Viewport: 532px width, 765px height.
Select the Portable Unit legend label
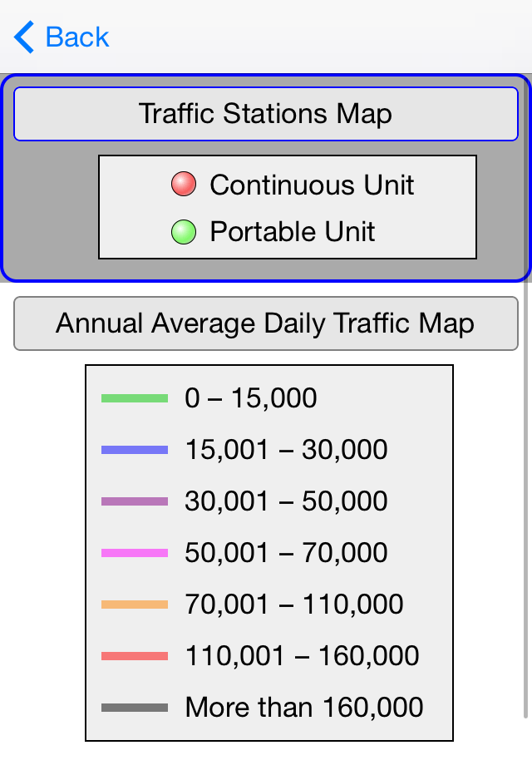(293, 231)
